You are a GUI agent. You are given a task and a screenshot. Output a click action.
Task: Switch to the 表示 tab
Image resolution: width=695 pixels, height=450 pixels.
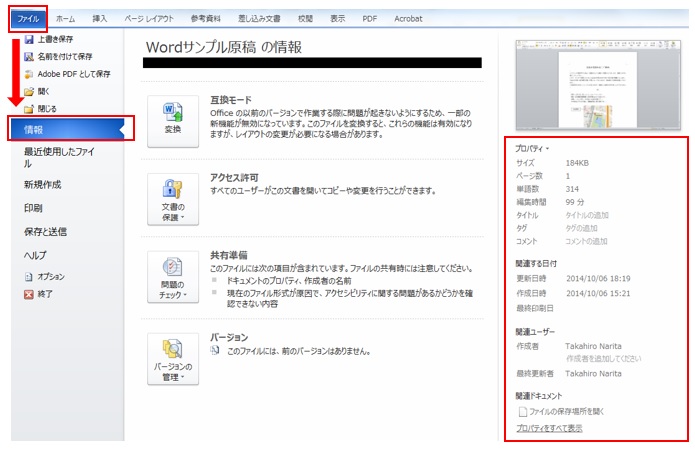[337, 19]
